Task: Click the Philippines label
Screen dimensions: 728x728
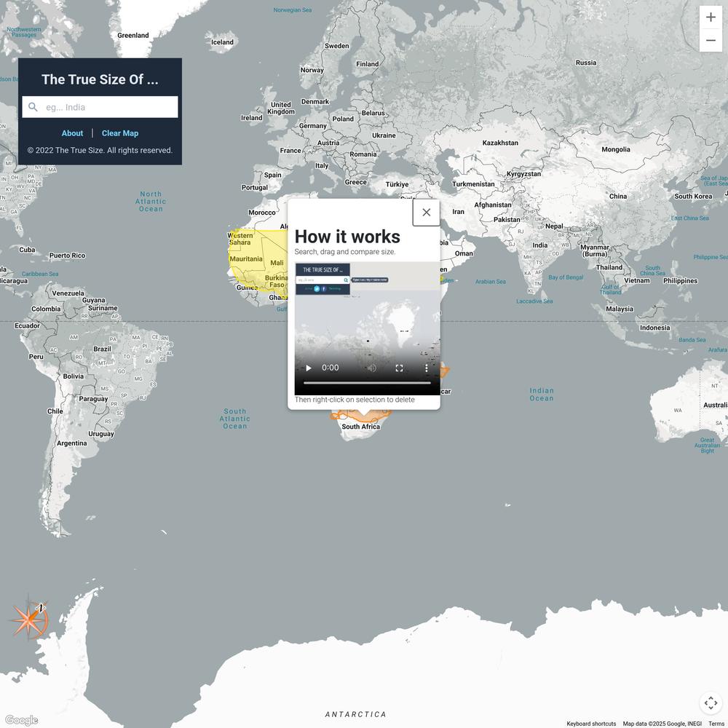Action: coord(680,281)
